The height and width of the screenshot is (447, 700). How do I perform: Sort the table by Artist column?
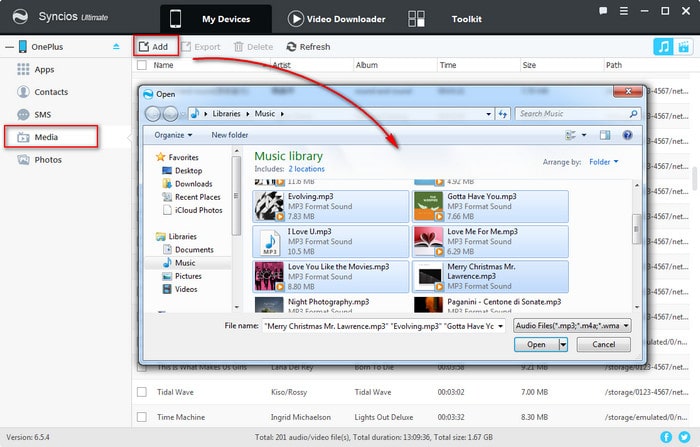click(281, 65)
